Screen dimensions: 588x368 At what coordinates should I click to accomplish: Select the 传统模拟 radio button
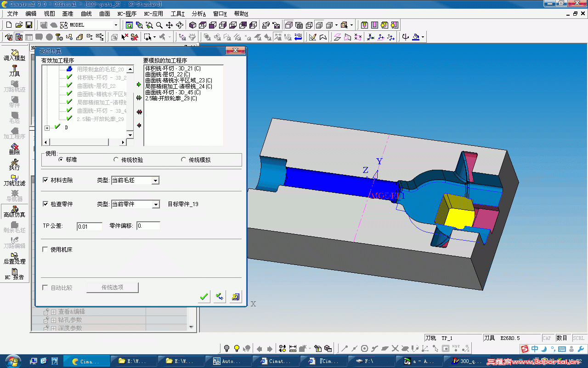[x=184, y=160]
